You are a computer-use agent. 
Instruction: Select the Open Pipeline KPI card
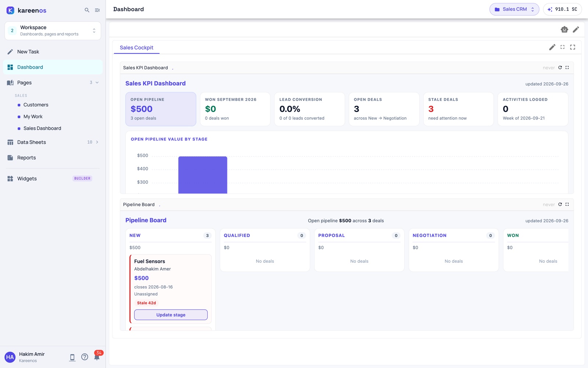(161, 109)
